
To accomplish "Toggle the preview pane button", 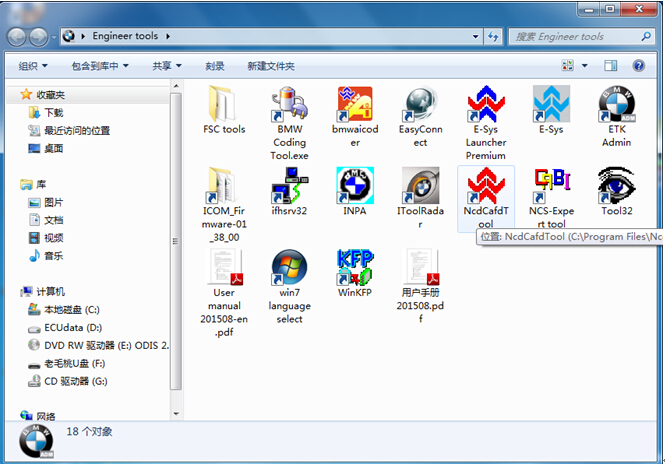I will (611, 66).
